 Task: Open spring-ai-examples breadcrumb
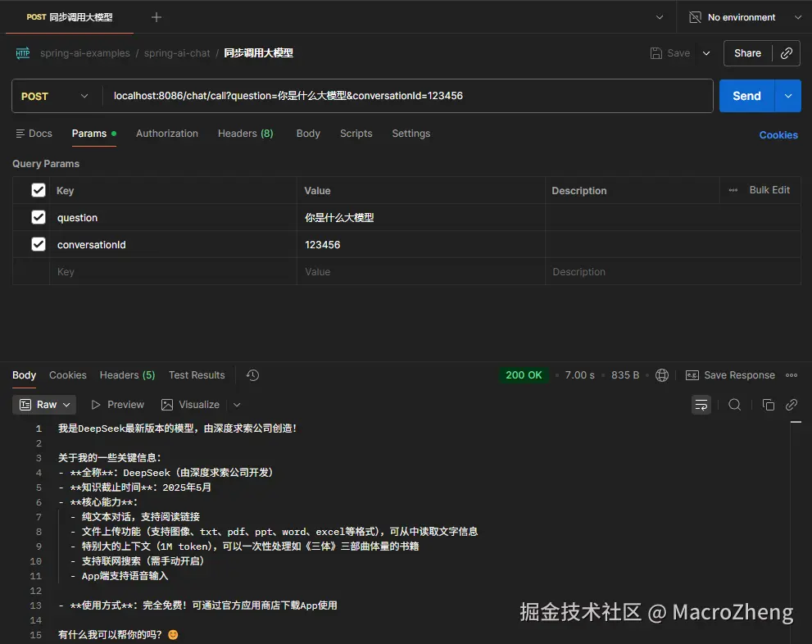85,52
